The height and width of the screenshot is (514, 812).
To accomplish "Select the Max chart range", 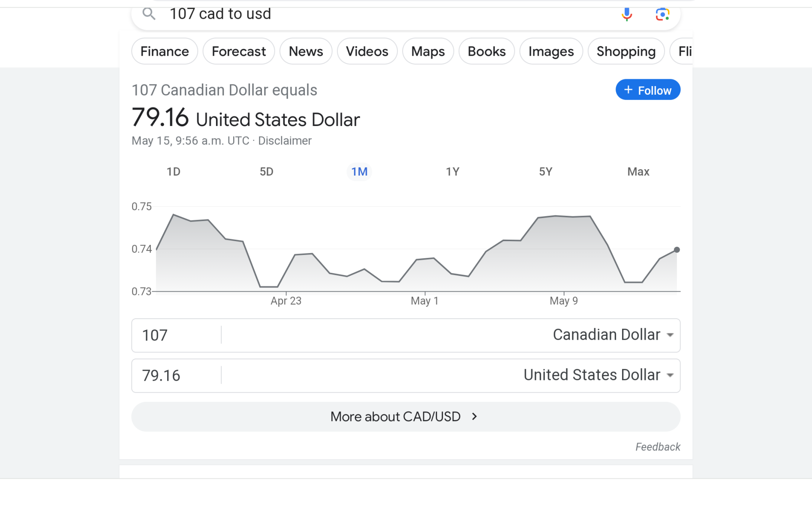I will click(x=638, y=172).
